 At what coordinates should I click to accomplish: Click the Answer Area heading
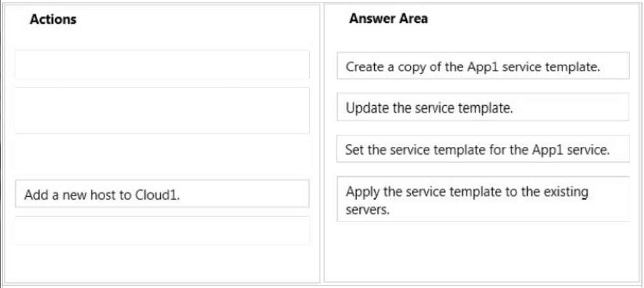388,19
